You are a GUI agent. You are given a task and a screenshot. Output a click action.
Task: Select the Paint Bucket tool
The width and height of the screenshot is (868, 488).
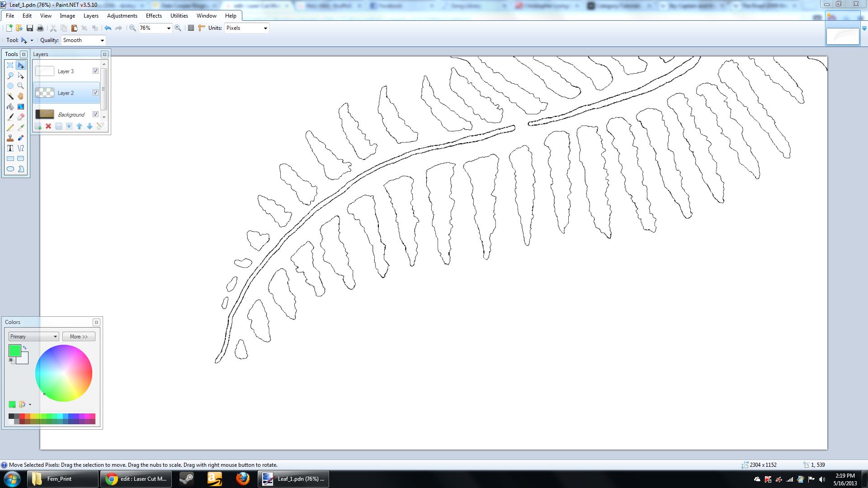point(10,107)
